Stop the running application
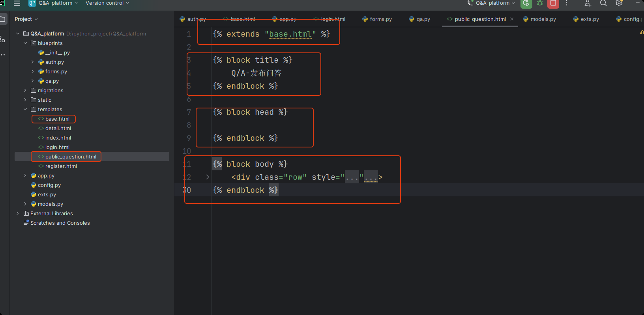Viewport: 644px width, 315px height. coord(553,4)
